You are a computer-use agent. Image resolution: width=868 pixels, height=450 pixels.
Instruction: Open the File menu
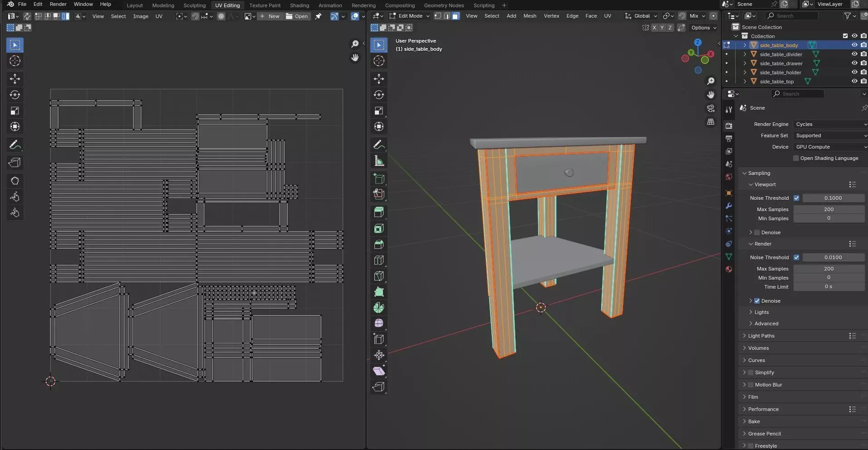point(22,4)
